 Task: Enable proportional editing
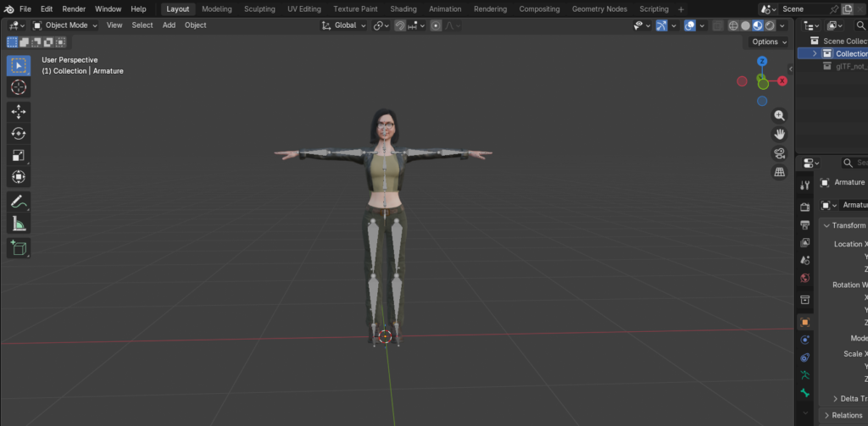pyautogui.click(x=436, y=25)
